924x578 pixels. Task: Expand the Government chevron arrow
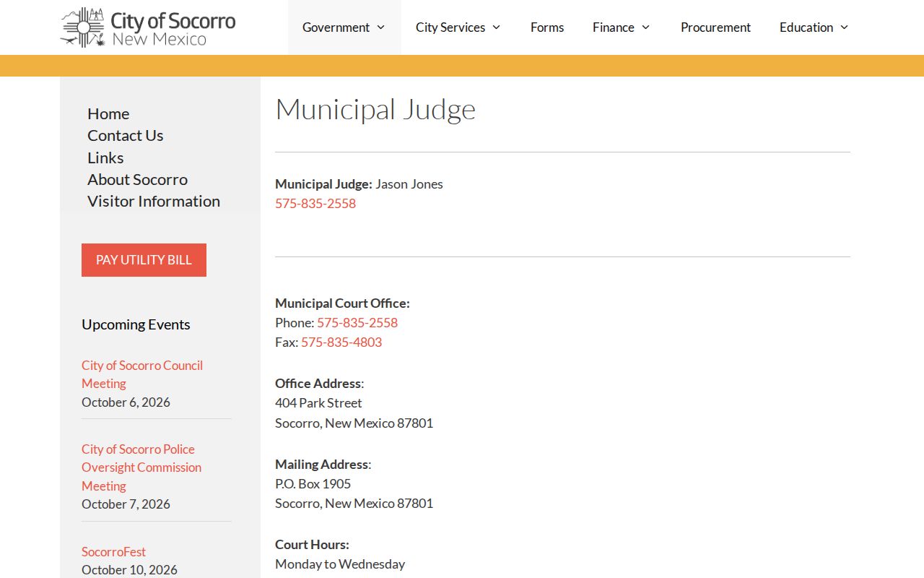coord(381,27)
